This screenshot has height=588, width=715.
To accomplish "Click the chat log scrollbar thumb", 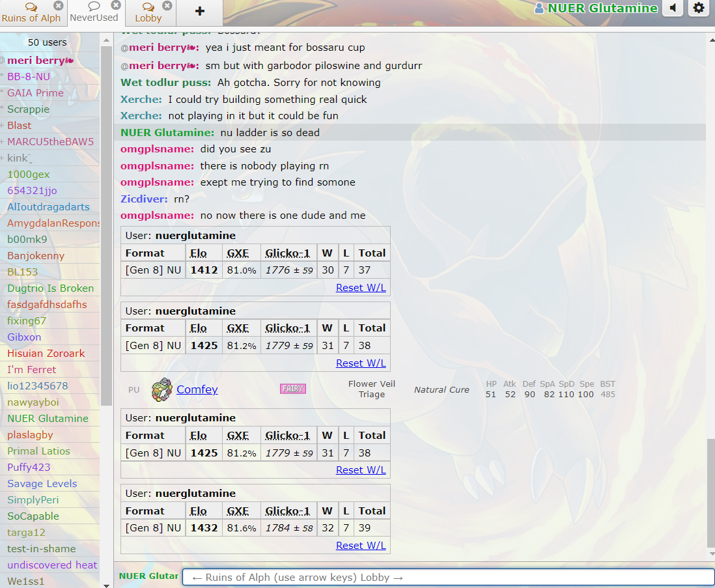I will click(710, 493).
